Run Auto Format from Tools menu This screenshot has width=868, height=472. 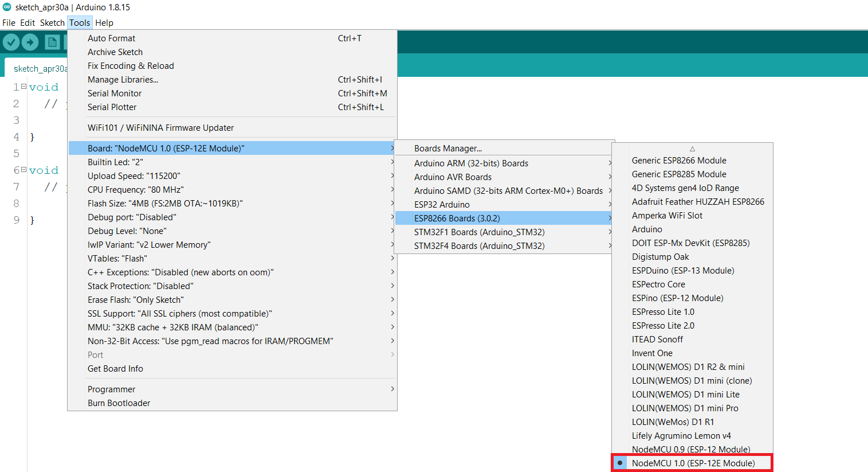pos(232,38)
